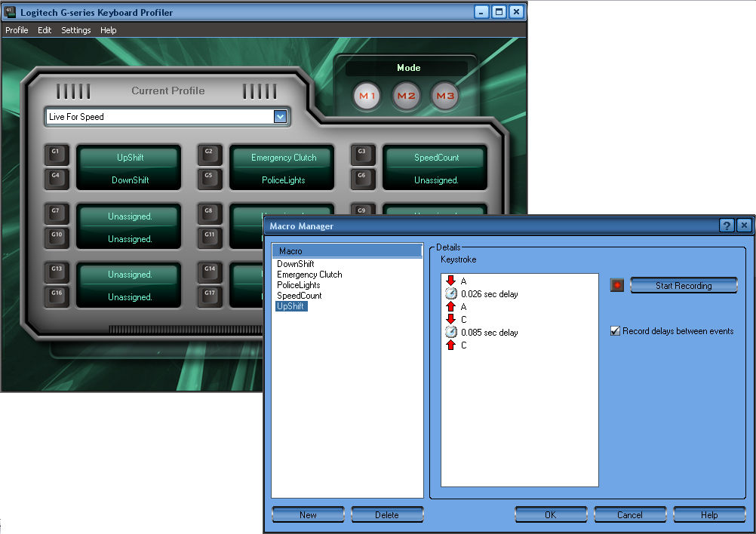
Task: Switch to M2 mode
Action: (406, 96)
